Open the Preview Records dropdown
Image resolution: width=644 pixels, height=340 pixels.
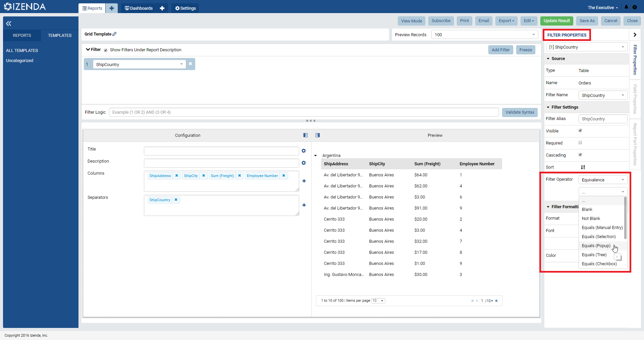(485, 35)
